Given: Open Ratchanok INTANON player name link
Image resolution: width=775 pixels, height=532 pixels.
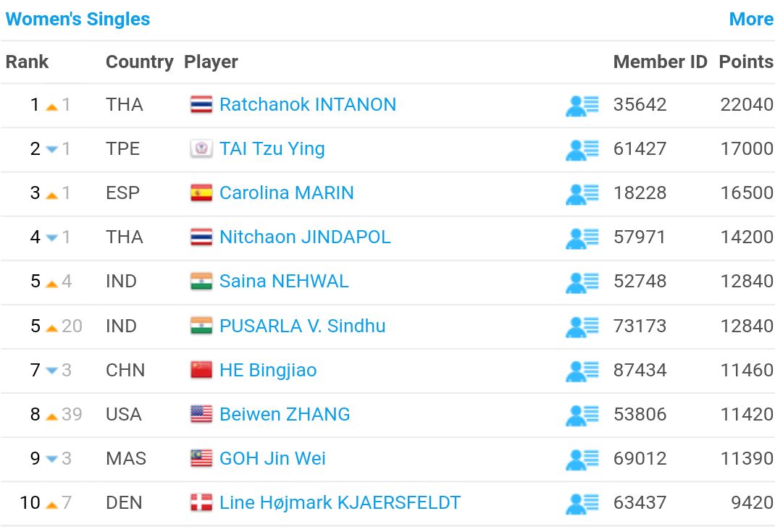Looking at the screenshot, I should click(x=307, y=105).
